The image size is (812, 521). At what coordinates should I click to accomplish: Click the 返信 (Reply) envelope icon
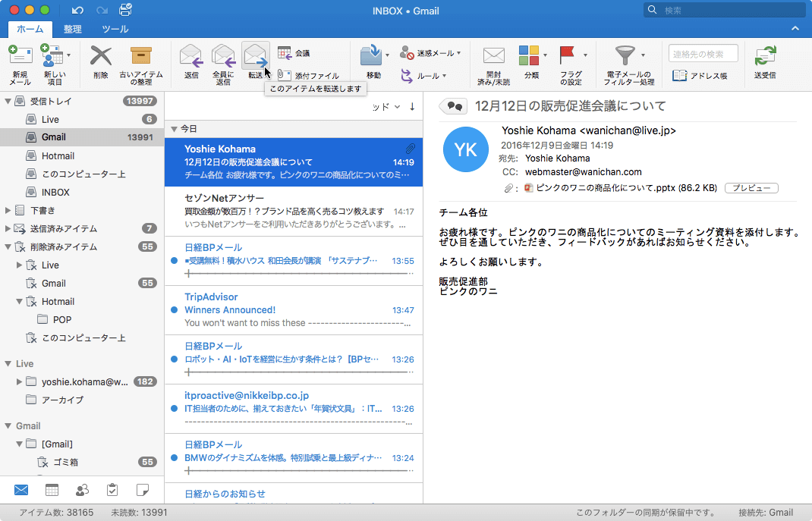coord(191,57)
